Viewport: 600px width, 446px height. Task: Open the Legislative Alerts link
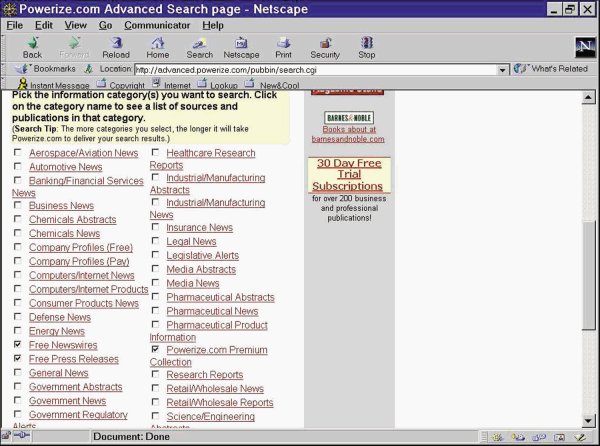coord(202,256)
